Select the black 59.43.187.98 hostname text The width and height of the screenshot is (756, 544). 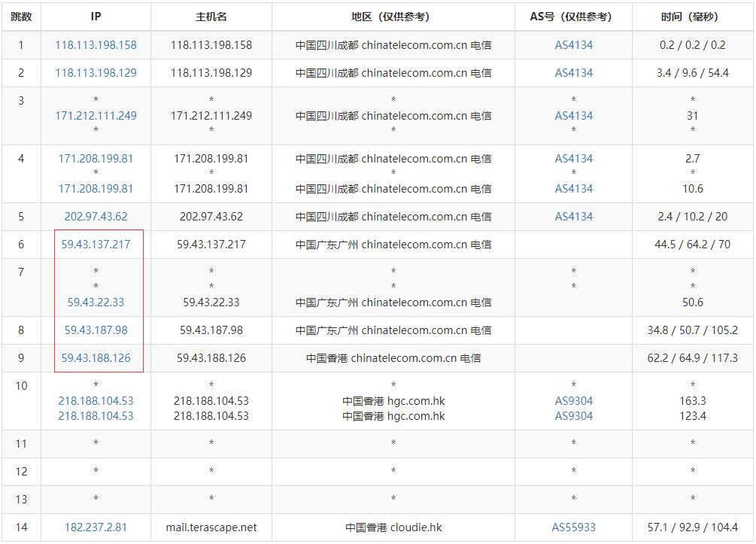pos(211,330)
